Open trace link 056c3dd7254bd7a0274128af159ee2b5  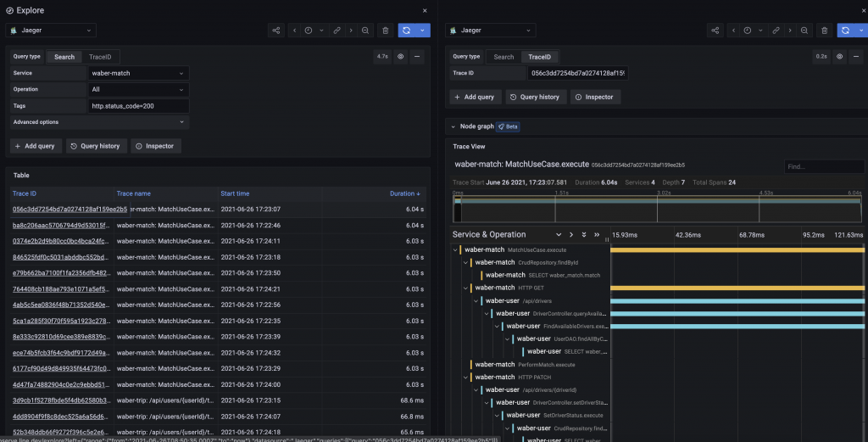tap(70, 210)
